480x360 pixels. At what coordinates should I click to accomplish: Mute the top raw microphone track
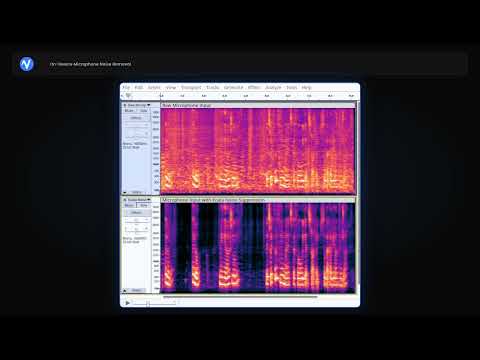click(x=129, y=111)
